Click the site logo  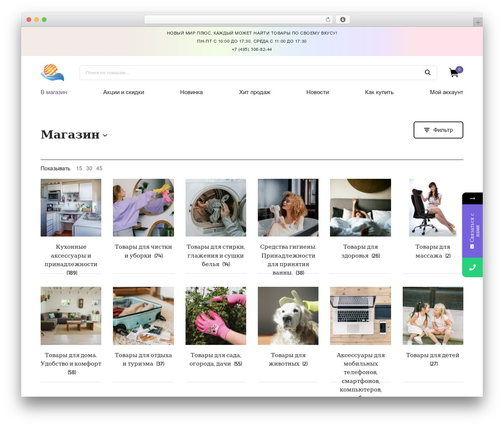[x=52, y=72]
